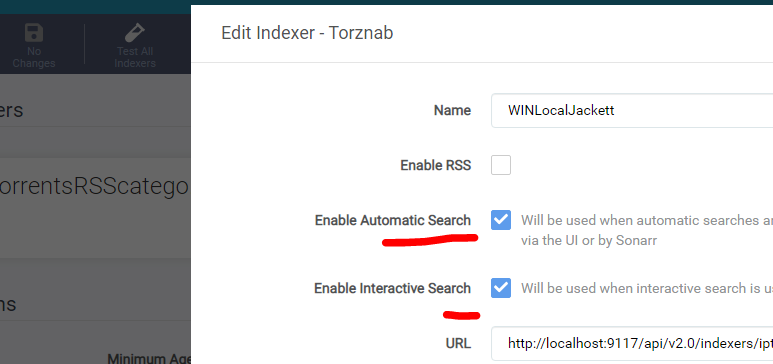
Task: Click the 'Test All Indexers' toolbar text
Action: pos(135,57)
